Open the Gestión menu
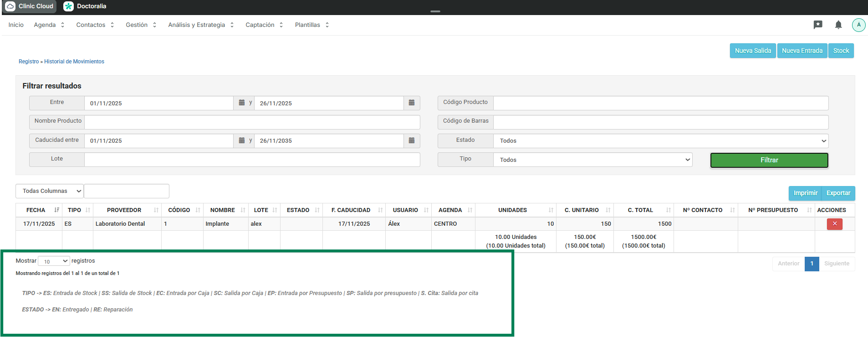Image resolution: width=868 pixels, height=337 pixels. coord(141,25)
